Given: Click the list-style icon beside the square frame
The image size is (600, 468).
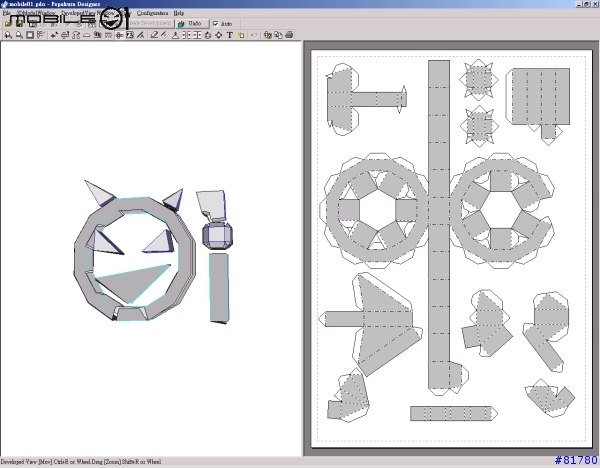Looking at the screenshot, I should point(40,35).
